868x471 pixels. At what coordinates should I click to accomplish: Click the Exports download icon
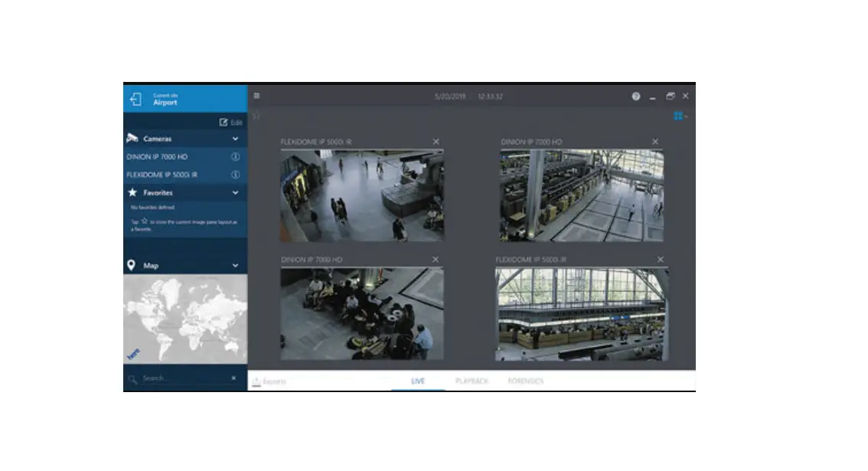(256, 380)
